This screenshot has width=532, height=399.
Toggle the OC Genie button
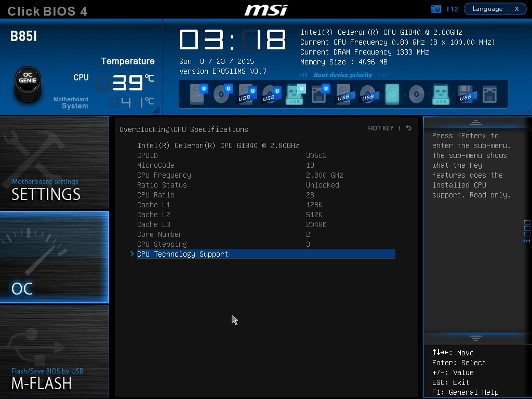pos(28,84)
